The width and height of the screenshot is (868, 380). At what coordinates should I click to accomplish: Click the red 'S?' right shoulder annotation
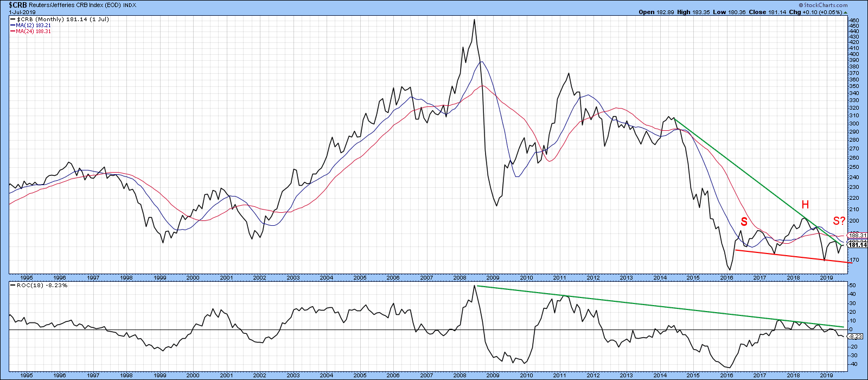(839, 221)
